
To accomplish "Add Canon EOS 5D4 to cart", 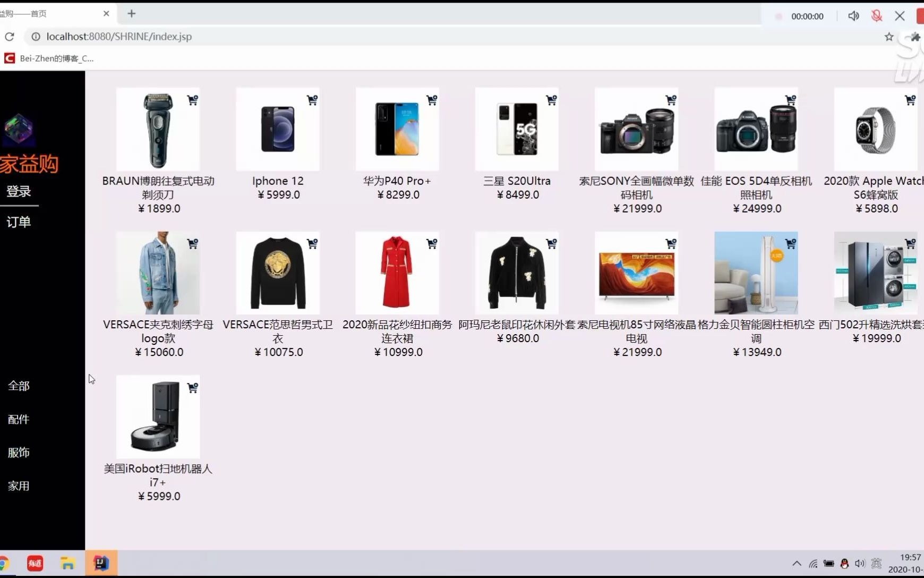I will click(x=791, y=100).
